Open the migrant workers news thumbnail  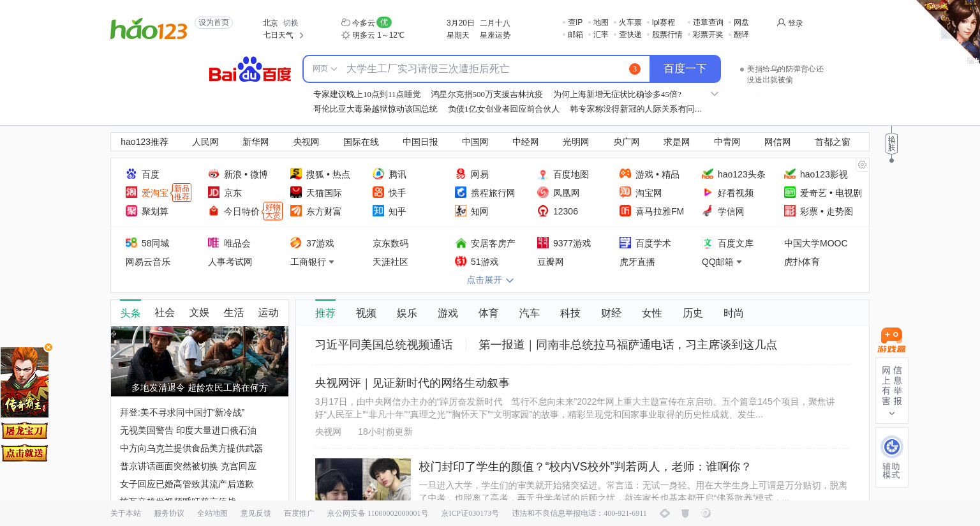(x=200, y=361)
